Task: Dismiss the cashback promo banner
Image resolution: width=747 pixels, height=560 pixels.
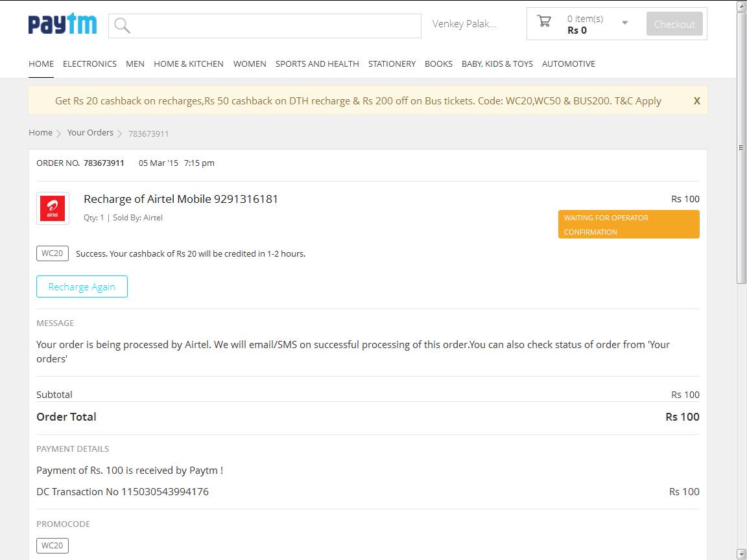Action: pyautogui.click(x=696, y=101)
